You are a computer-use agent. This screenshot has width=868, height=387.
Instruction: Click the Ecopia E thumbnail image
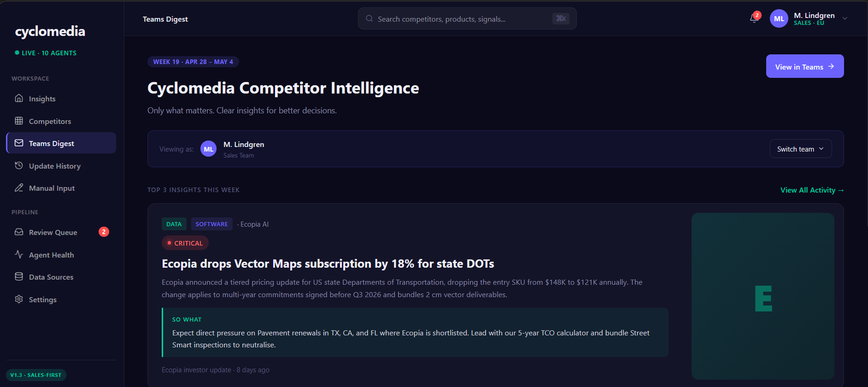pyautogui.click(x=763, y=296)
